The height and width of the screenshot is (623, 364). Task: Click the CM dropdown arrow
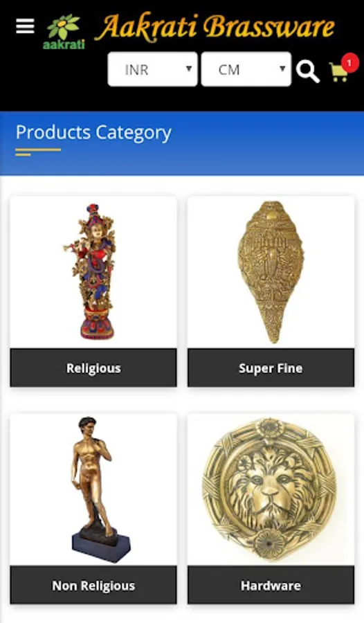point(282,69)
